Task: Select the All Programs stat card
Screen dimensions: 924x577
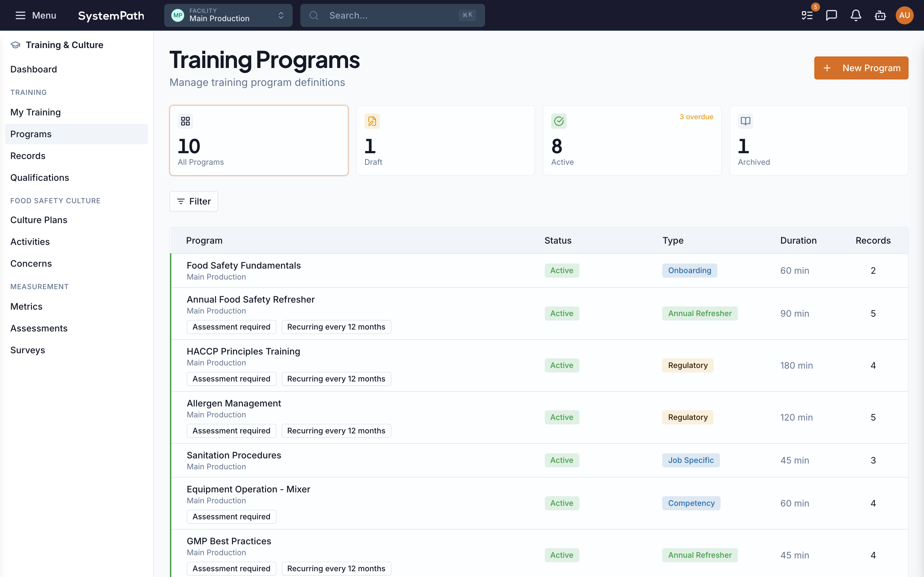Action: click(x=259, y=140)
